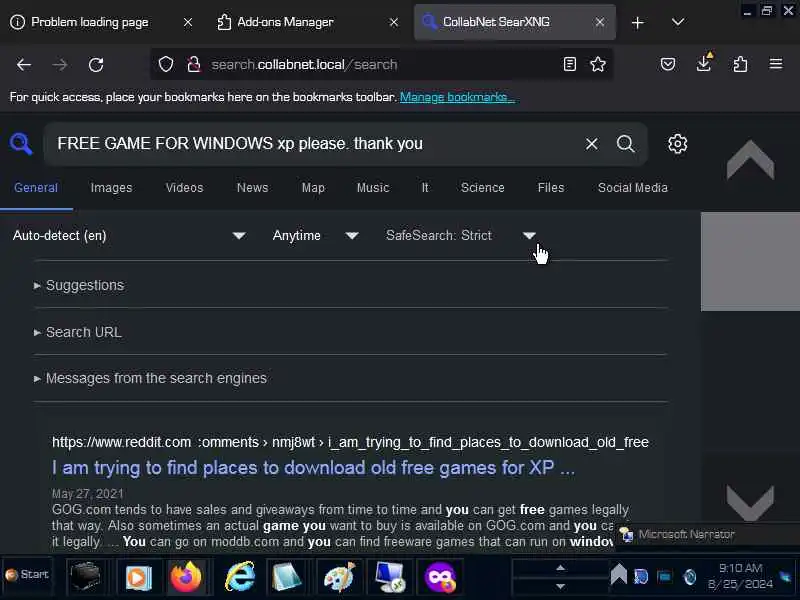Open media player icon in taskbar
Screen dimensions: 800x600
[138, 577]
